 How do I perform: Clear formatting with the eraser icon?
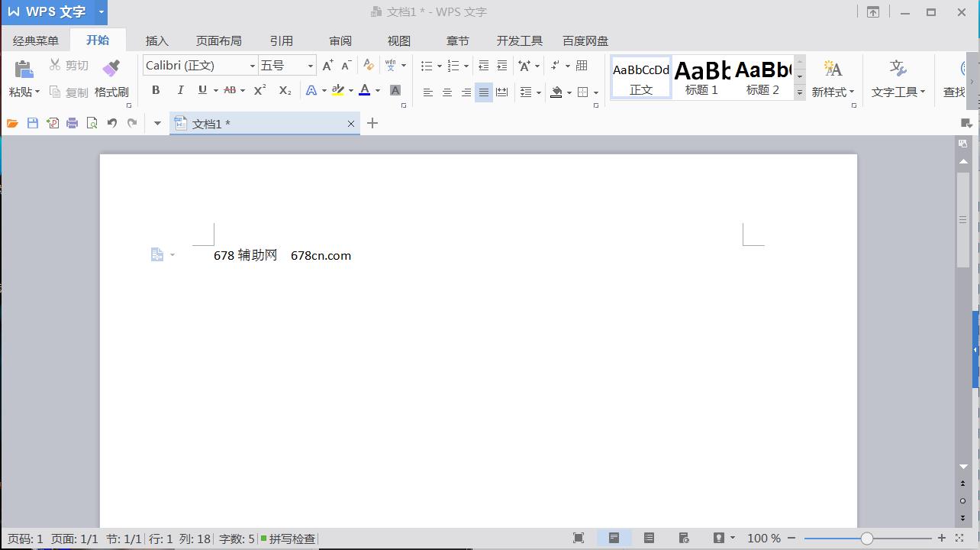tap(369, 66)
